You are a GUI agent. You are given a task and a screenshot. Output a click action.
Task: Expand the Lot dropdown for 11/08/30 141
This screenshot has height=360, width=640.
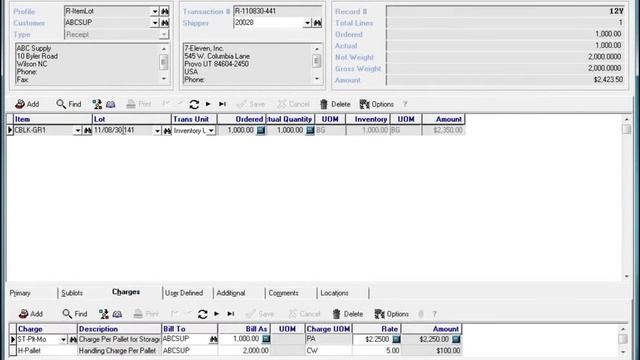coord(157,131)
